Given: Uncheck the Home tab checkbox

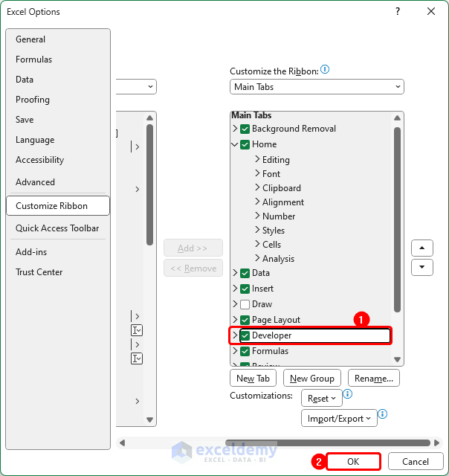Looking at the screenshot, I should (x=245, y=144).
